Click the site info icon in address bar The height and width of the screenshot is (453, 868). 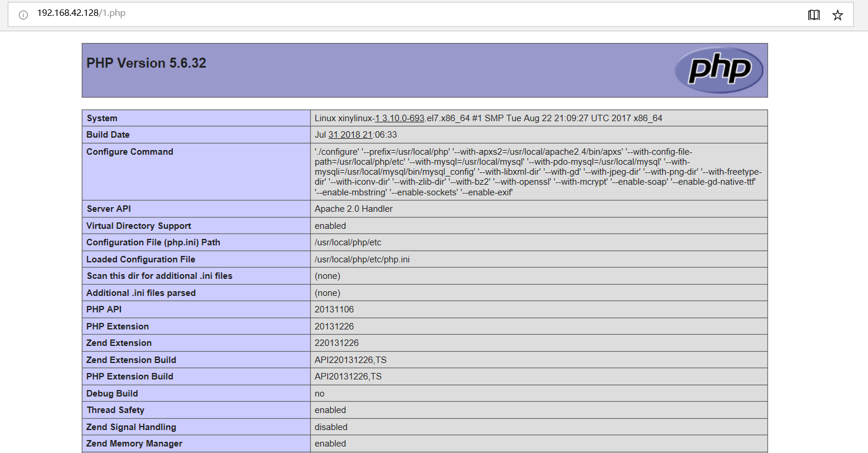click(24, 15)
